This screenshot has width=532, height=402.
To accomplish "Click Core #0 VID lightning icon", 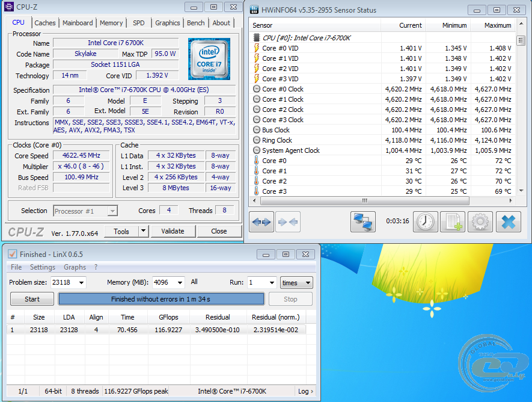I will (x=257, y=48).
